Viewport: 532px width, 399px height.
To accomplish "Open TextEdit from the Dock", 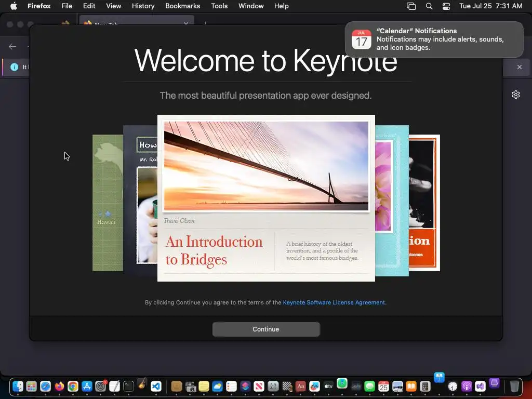I will 115,386.
